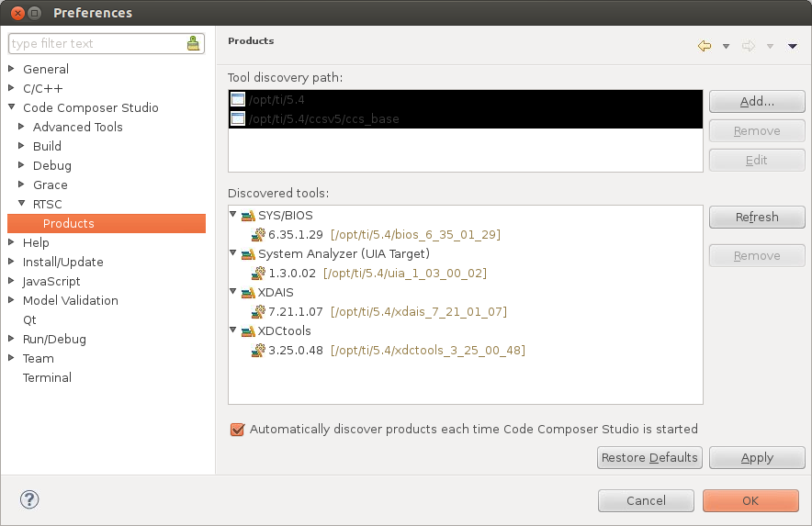Open the preferences view menu dropdown arrow
The width and height of the screenshot is (812, 526).
[792, 46]
